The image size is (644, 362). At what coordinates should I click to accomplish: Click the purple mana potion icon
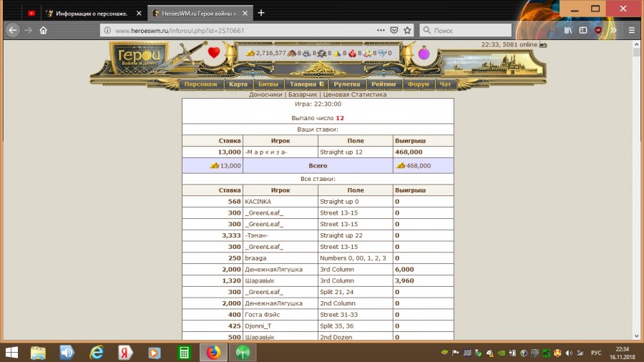[424, 53]
